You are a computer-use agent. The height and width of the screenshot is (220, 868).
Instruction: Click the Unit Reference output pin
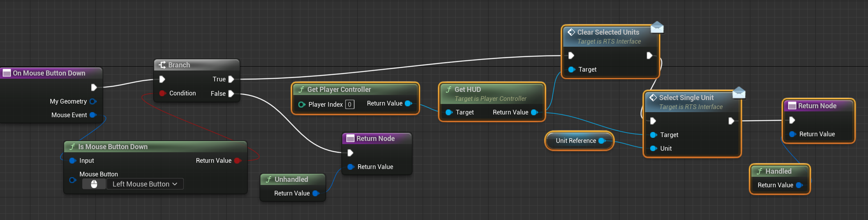(602, 141)
